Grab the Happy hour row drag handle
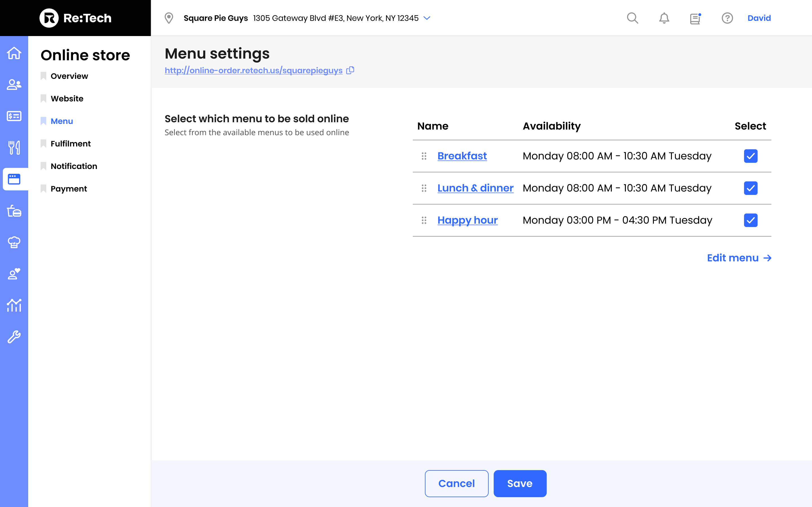Screen dimensions: 812x507 tap(424, 220)
